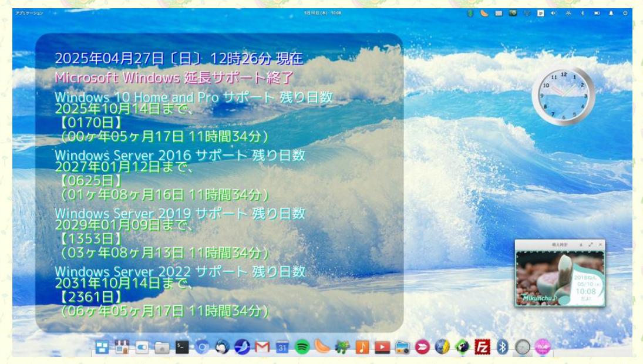Open the Bluetooth app in the dock

[502, 347]
